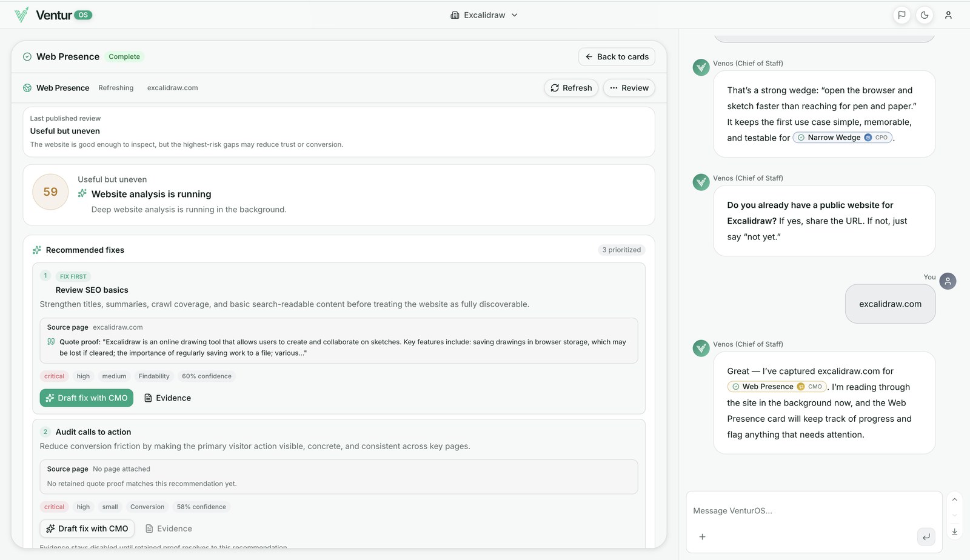Screen dimensions: 970x560
Task: Click the Venos avatar beside the public website question
Action: 701,182
